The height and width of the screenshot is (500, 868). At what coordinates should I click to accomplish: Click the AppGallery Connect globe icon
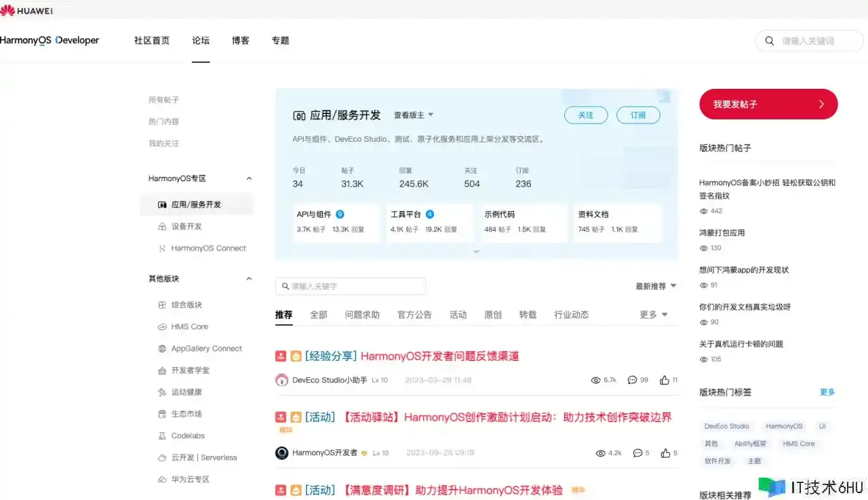pyautogui.click(x=162, y=349)
